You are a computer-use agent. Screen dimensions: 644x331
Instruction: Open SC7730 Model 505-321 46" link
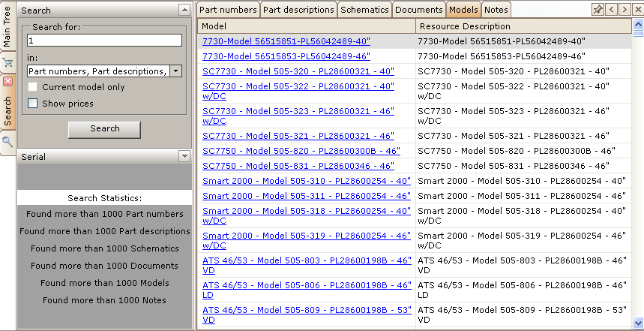tap(298, 136)
